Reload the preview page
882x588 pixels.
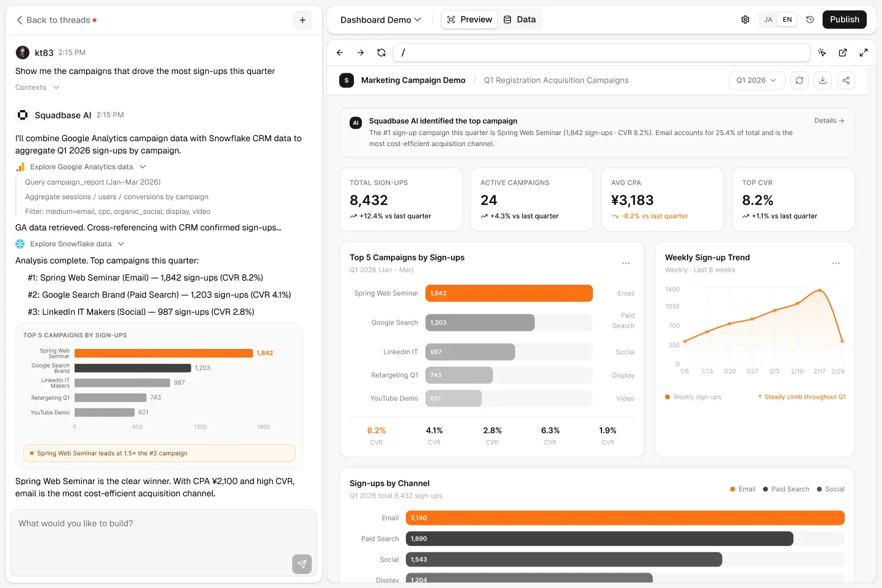coord(381,53)
